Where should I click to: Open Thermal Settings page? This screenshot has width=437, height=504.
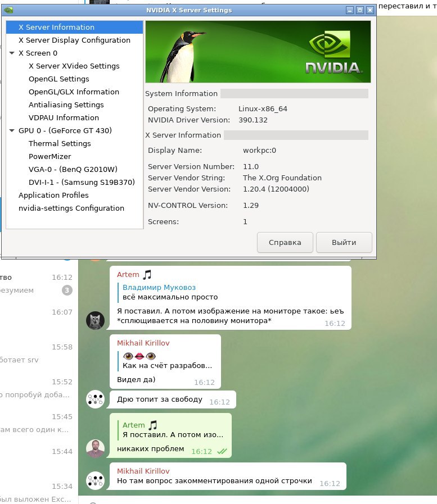tap(60, 143)
